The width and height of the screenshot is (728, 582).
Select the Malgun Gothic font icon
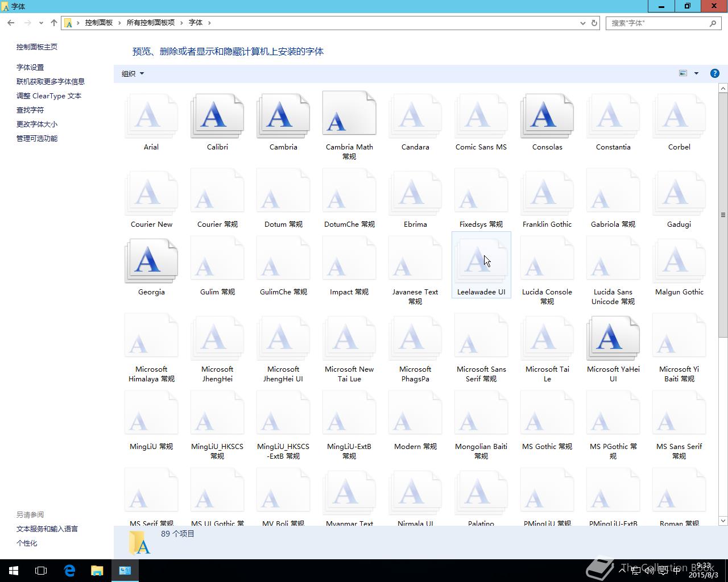[679, 261]
